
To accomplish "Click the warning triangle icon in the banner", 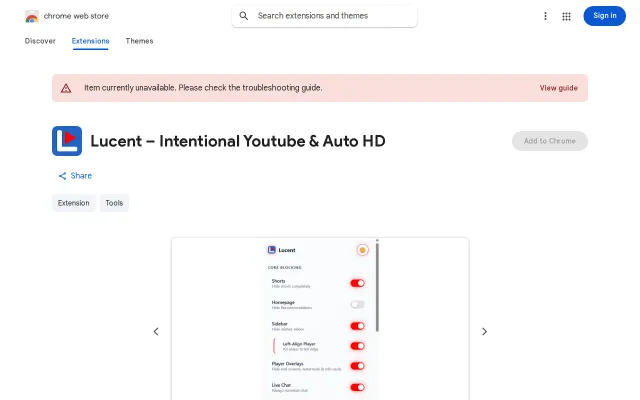I will [66, 88].
